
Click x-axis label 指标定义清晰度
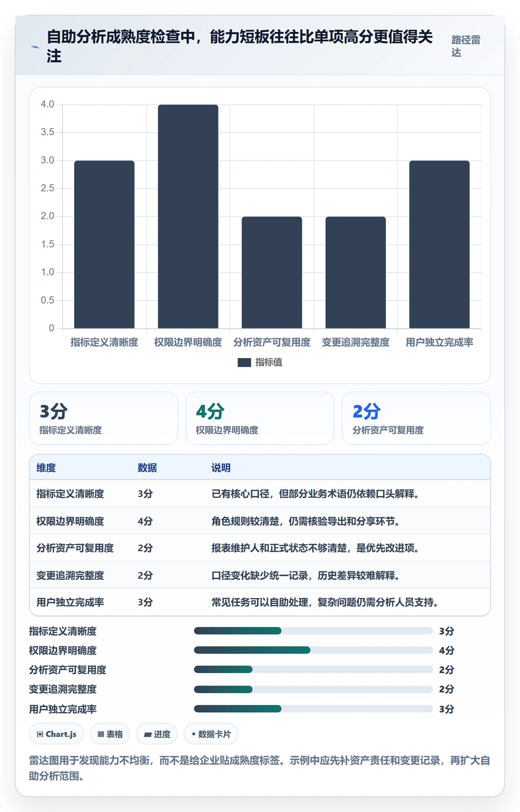coord(104,342)
